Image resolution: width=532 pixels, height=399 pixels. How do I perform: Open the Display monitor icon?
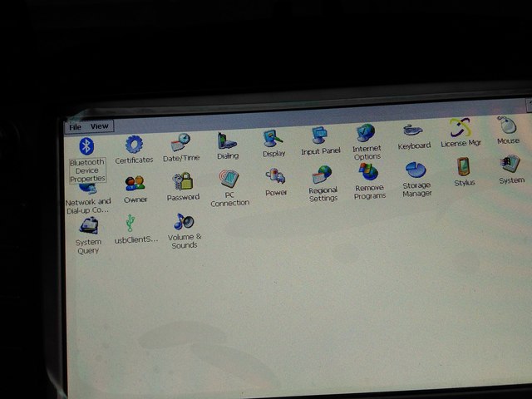click(273, 139)
